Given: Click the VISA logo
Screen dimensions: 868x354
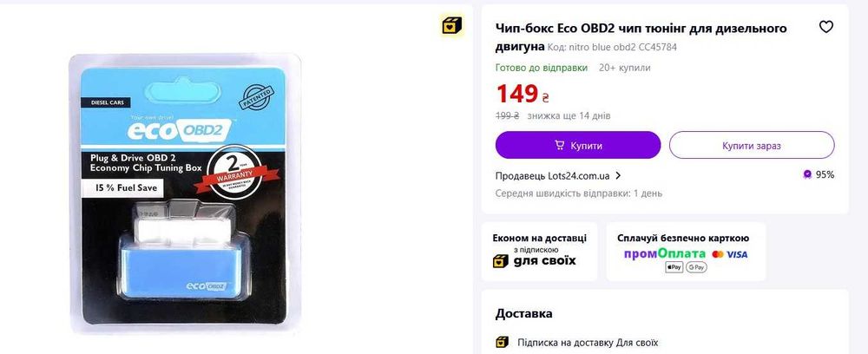Looking at the screenshot, I should click(737, 254).
